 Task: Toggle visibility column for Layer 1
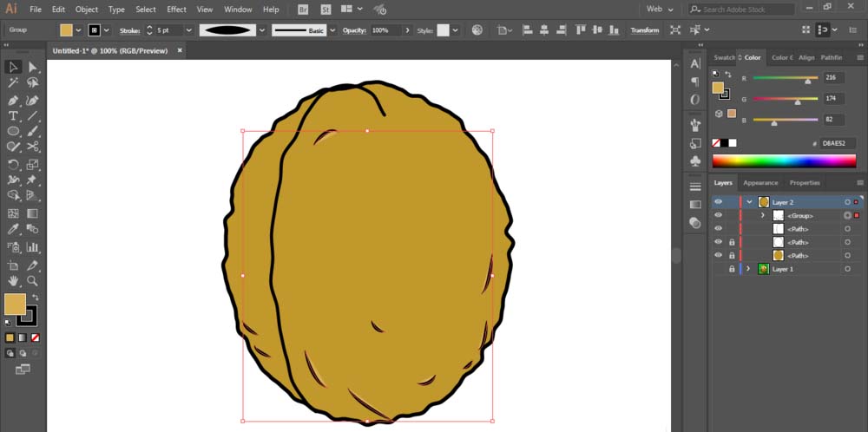718,269
